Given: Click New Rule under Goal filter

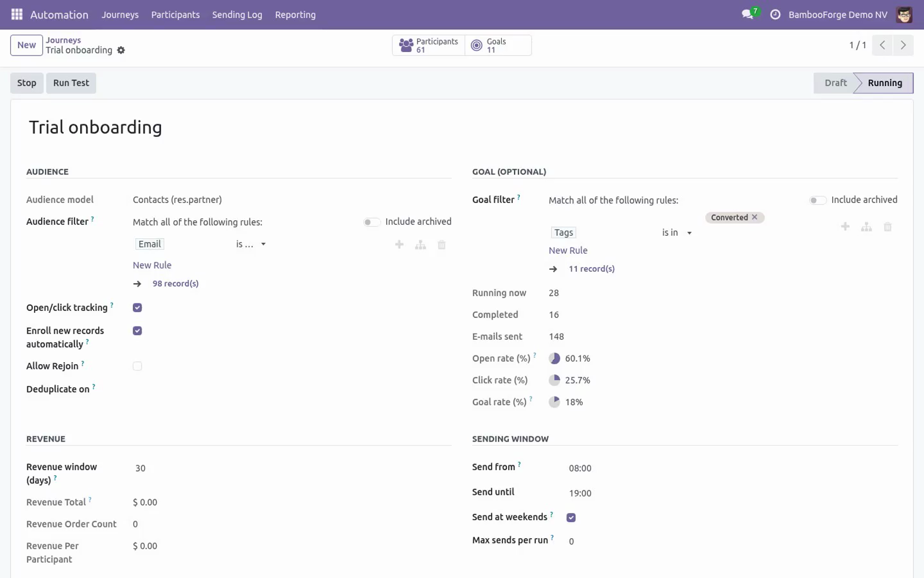Looking at the screenshot, I should 568,250.
